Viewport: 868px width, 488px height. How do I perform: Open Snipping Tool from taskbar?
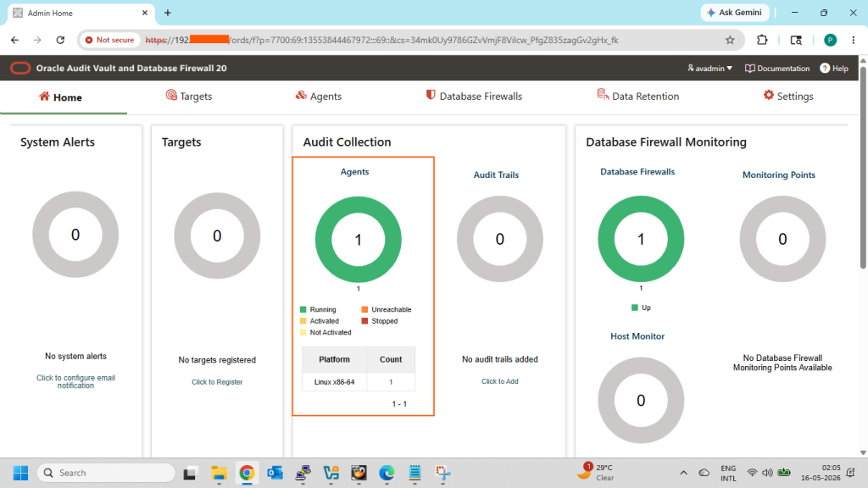click(x=442, y=473)
